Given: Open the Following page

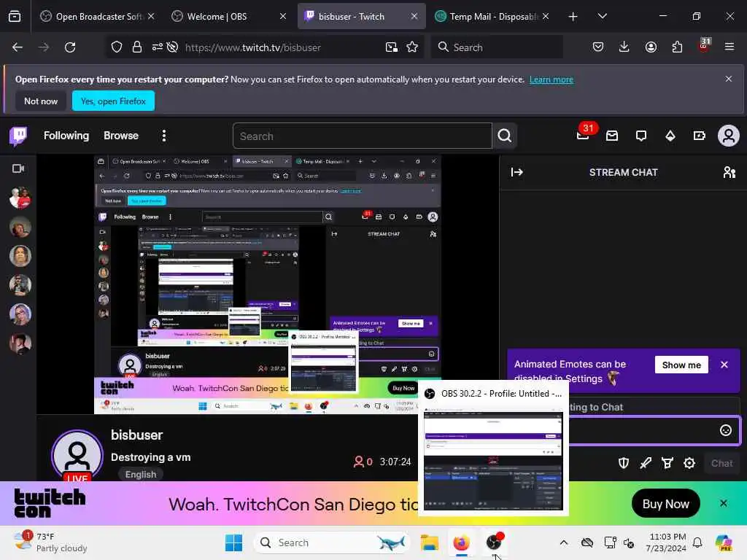Looking at the screenshot, I should 66,136.
